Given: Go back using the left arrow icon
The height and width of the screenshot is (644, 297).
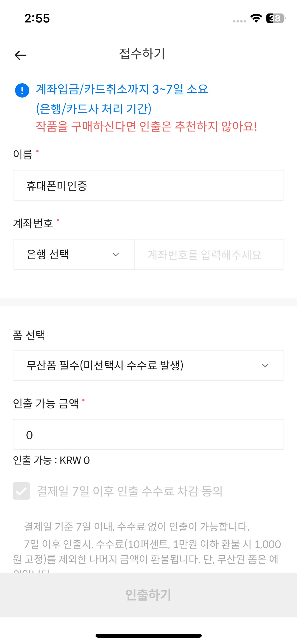Looking at the screenshot, I should pyautogui.click(x=21, y=55).
